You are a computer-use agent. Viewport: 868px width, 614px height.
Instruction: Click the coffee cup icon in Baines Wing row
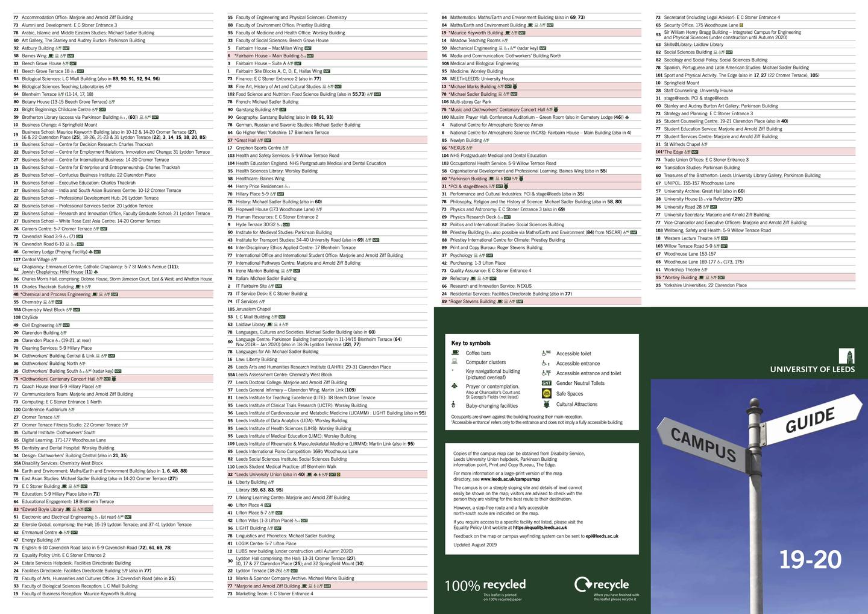click(51, 55)
